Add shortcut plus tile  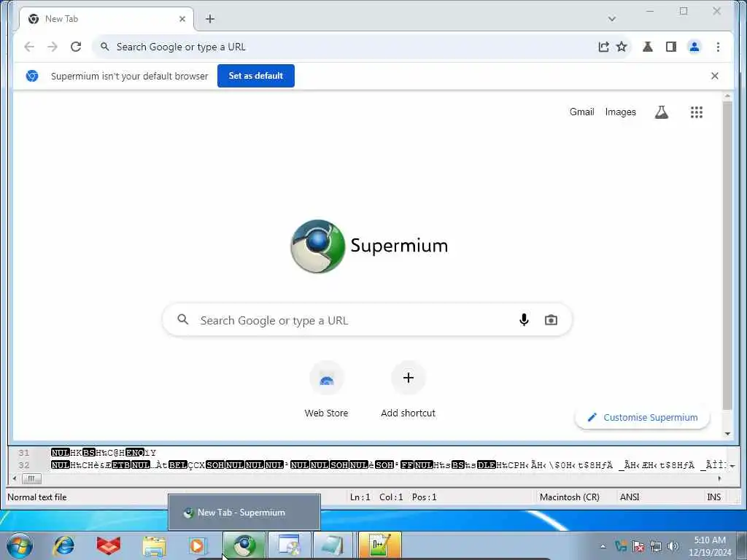point(409,390)
